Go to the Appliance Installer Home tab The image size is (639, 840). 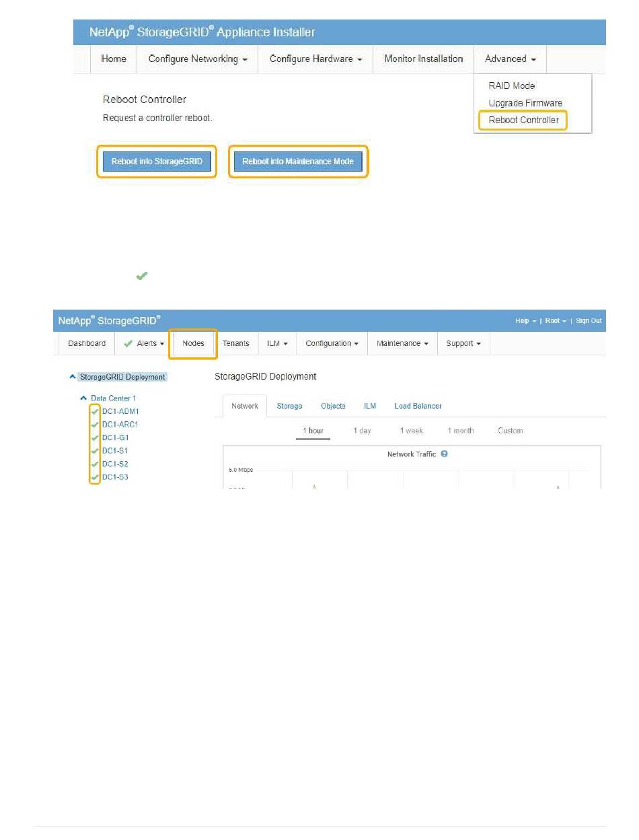tap(114, 59)
